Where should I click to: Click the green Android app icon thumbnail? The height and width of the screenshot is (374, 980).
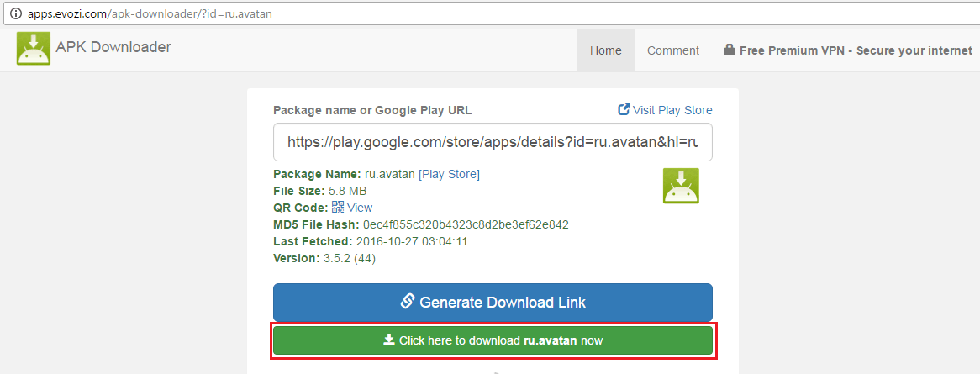point(681,186)
